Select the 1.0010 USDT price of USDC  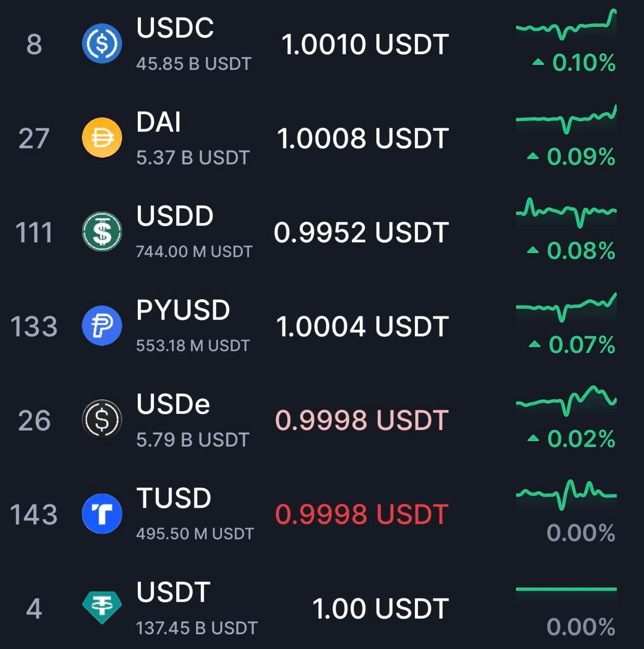pos(365,44)
